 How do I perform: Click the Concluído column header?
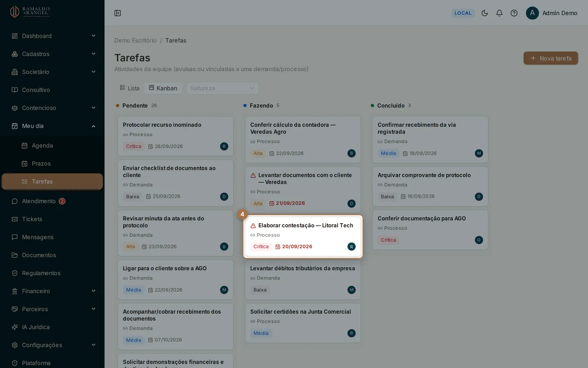[391, 105]
